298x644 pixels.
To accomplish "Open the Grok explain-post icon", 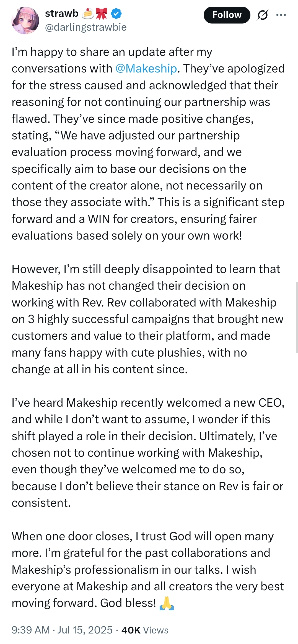I will pyautogui.click(x=262, y=15).
